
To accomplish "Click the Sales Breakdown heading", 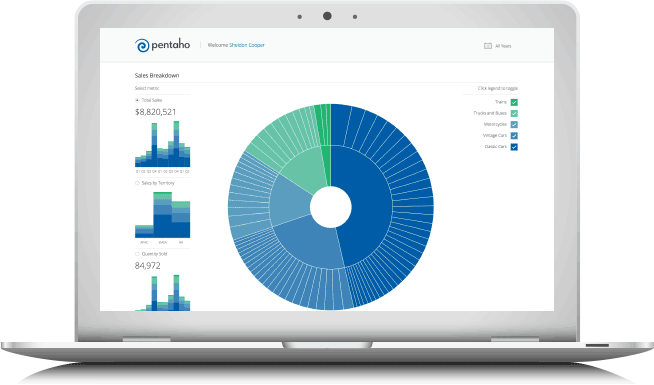I will coord(157,75).
